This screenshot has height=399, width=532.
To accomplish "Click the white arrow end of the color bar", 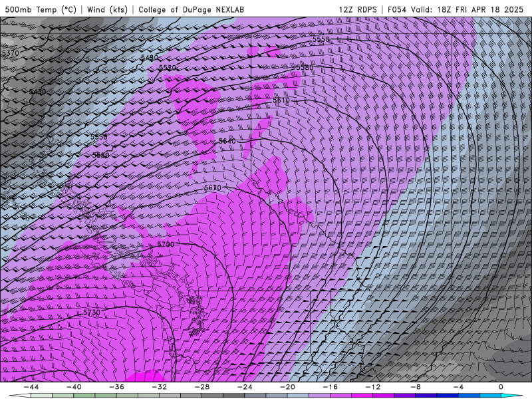I will click(x=20, y=396).
